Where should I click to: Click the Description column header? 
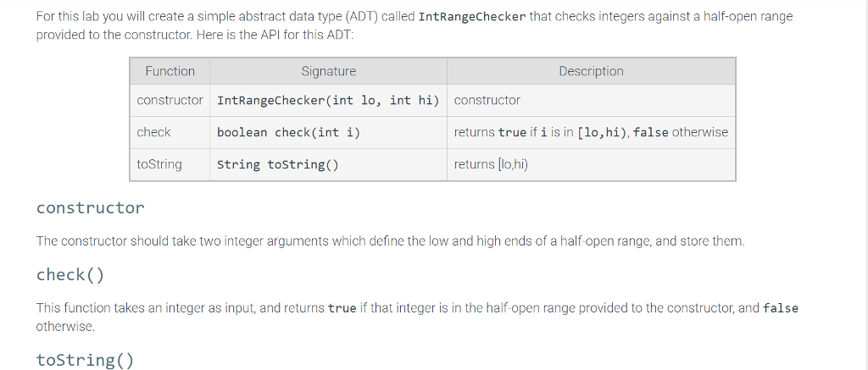[591, 71]
